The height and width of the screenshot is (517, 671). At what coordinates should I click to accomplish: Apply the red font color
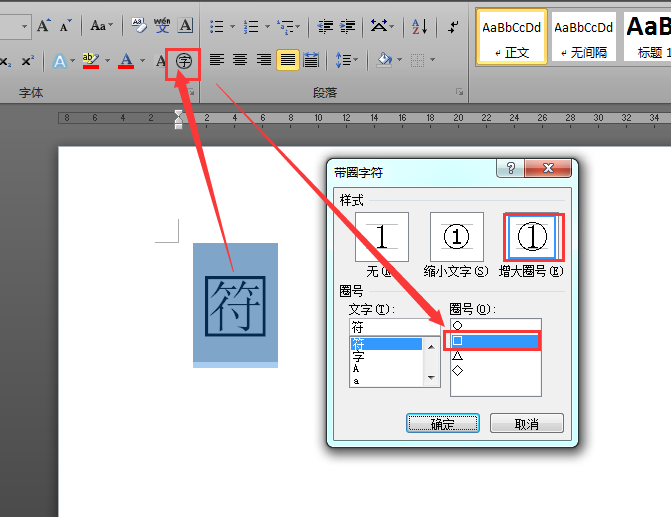point(126,61)
